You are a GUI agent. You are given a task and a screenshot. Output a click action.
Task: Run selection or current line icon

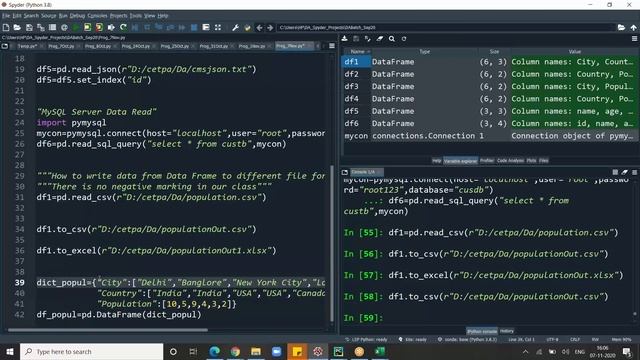tap(111, 27)
